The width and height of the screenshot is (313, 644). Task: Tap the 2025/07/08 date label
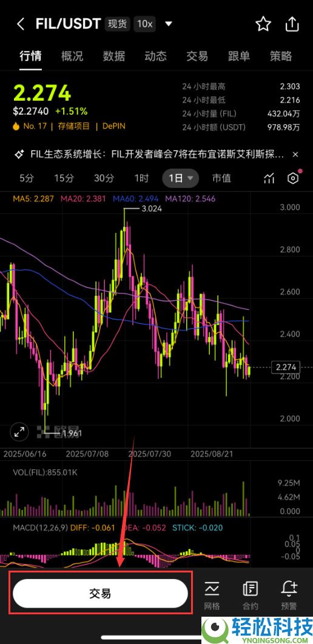(x=87, y=454)
